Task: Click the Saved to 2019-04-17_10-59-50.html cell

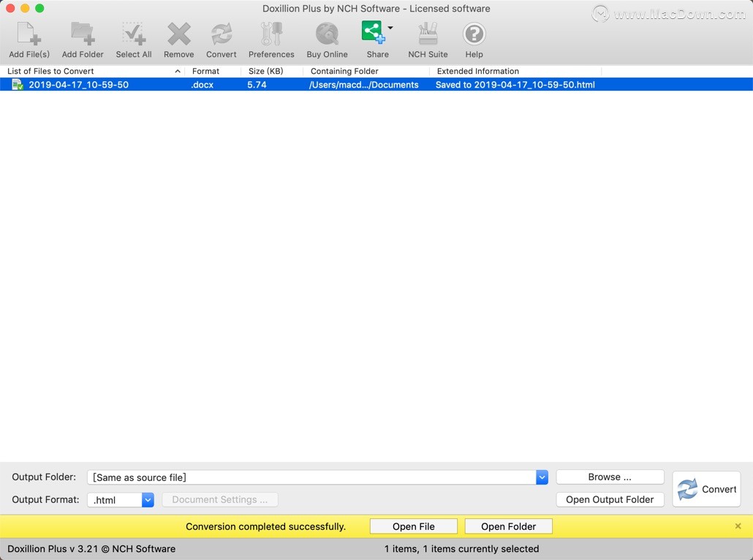Action: (515, 85)
